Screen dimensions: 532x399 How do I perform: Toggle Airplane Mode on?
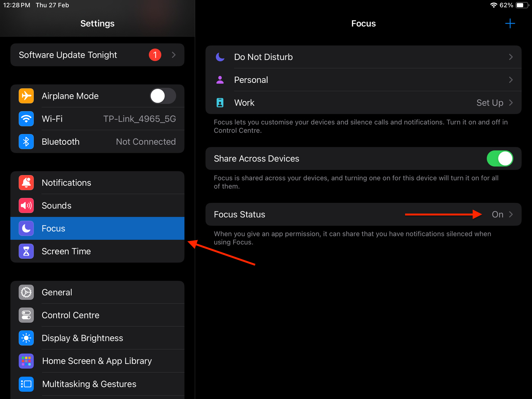[163, 96]
